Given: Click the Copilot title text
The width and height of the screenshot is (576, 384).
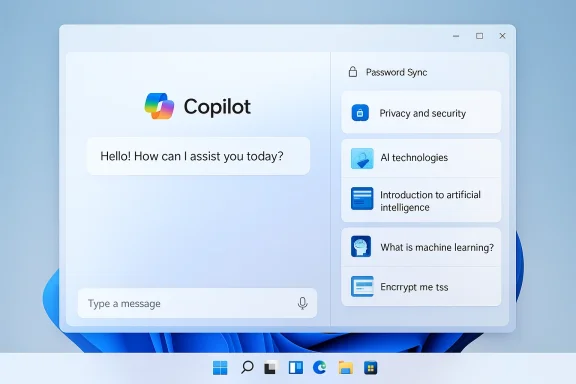Looking at the screenshot, I should (217, 107).
